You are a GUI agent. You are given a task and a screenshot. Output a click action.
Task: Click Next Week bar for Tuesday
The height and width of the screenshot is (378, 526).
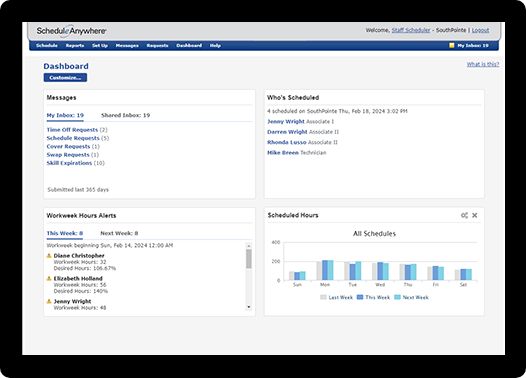point(358,271)
